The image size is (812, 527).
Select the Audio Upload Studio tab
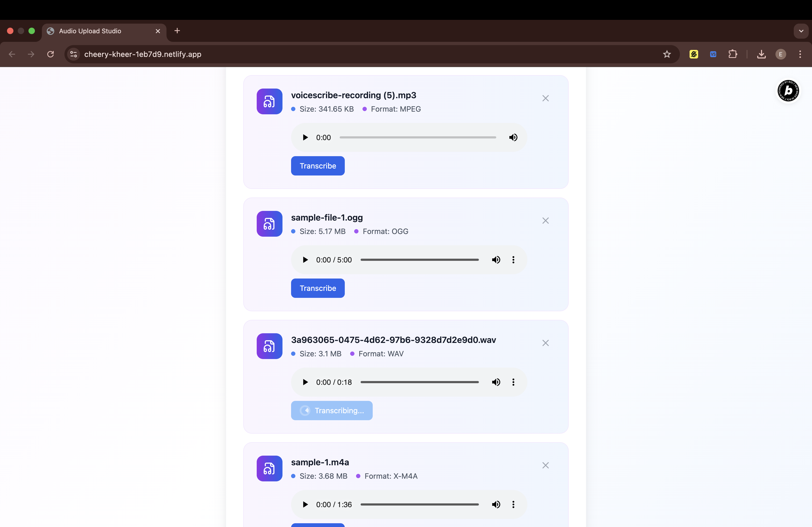90,31
